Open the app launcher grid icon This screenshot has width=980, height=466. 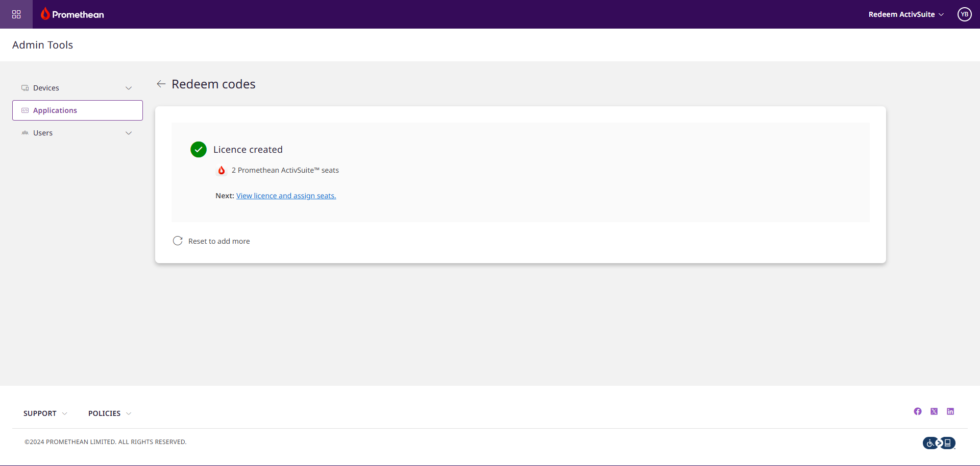[16, 14]
